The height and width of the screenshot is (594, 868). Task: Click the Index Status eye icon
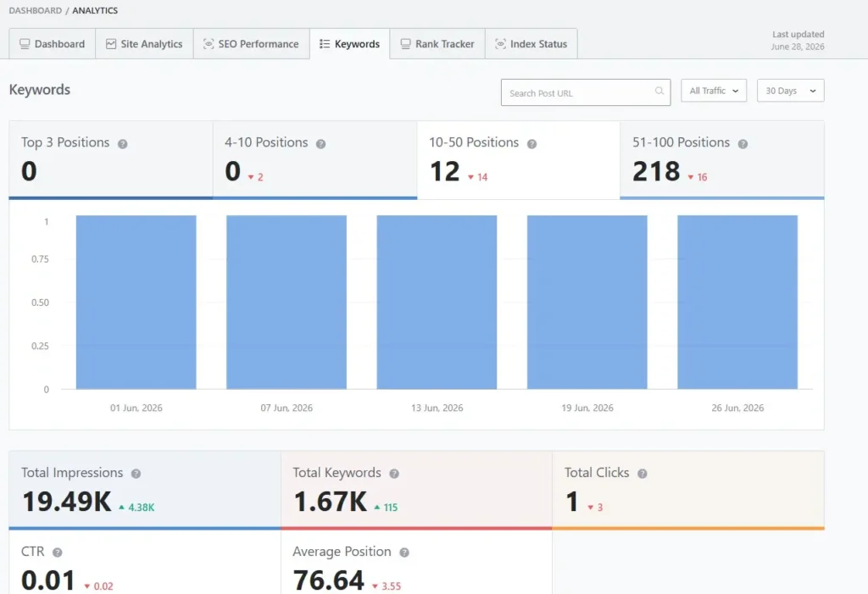500,44
